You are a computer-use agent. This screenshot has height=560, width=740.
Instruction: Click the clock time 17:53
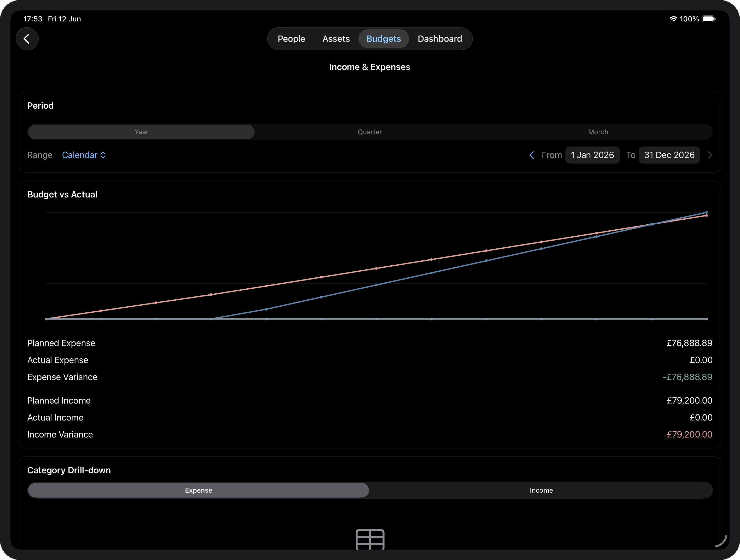click(33, 19)
